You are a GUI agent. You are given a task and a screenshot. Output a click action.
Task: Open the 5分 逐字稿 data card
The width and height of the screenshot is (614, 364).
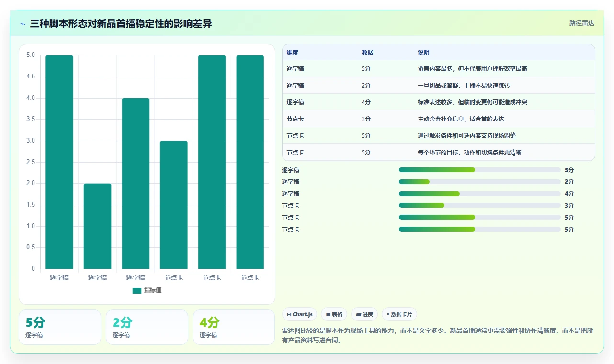(60, 327)
